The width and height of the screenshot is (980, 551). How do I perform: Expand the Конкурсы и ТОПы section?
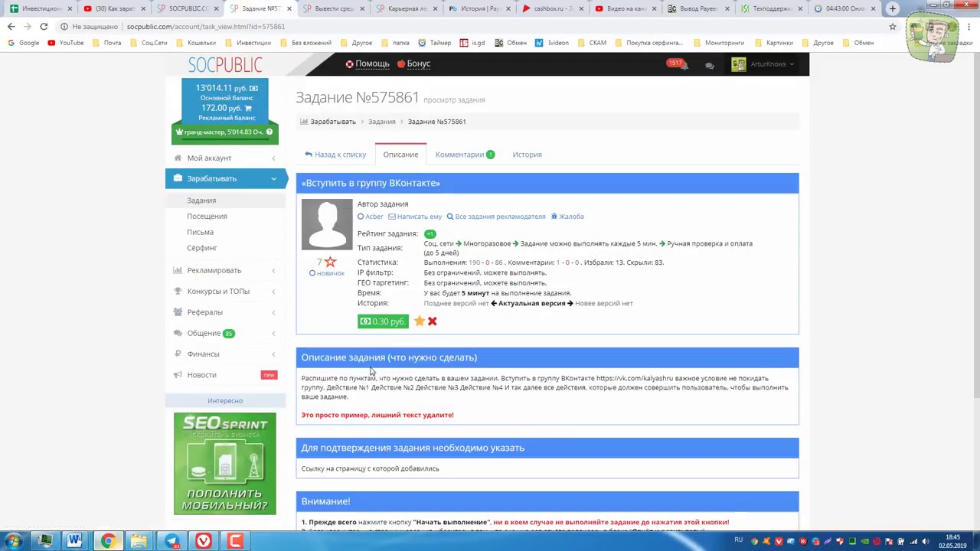point(225,291)
